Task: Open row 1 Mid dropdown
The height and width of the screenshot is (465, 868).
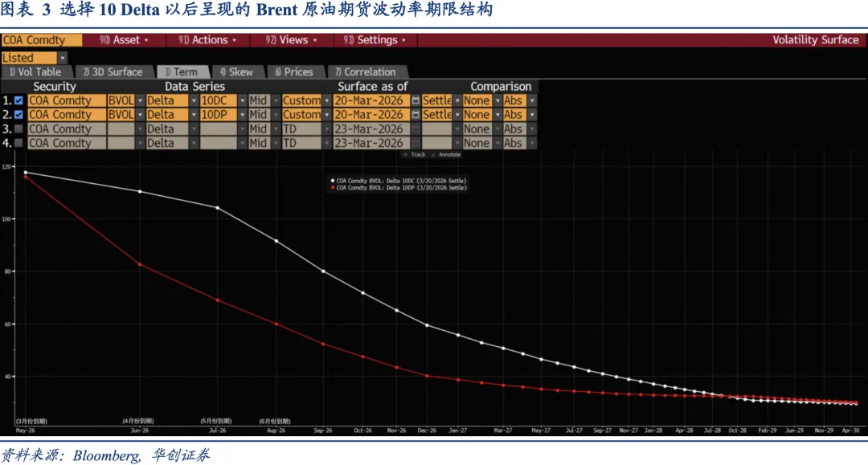Action: [276, 100]
